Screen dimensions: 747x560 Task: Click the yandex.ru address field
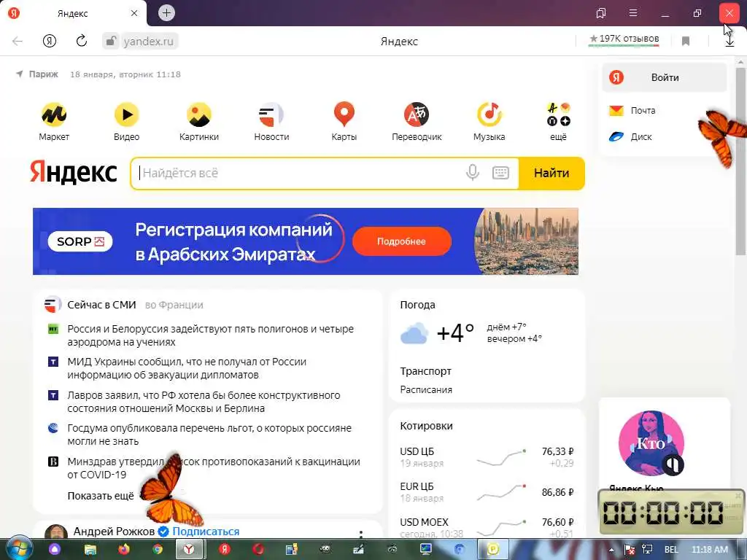pos(149,42)
